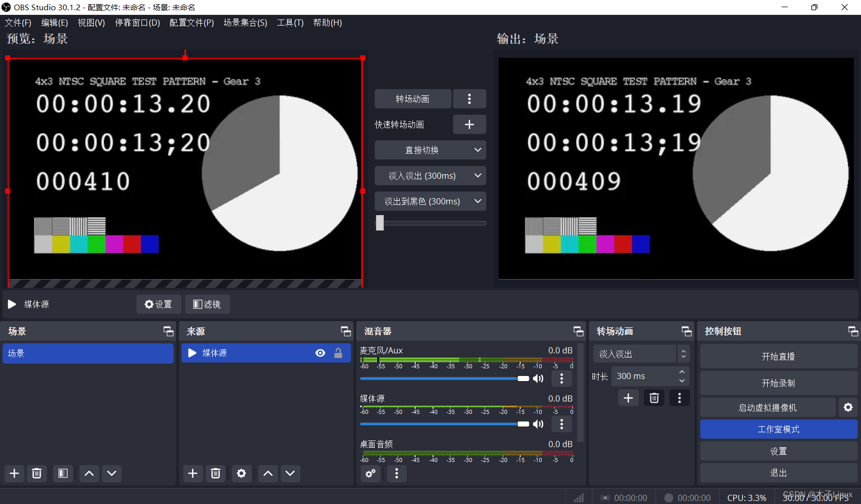Move source down in the list
Screen dimensions: 861x504
(290, 473)
